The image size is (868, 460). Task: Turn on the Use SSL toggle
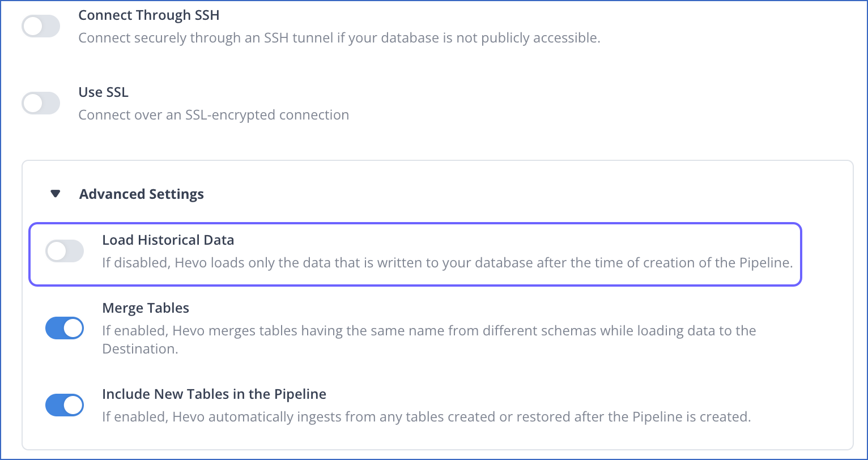[x=41, y=103]
